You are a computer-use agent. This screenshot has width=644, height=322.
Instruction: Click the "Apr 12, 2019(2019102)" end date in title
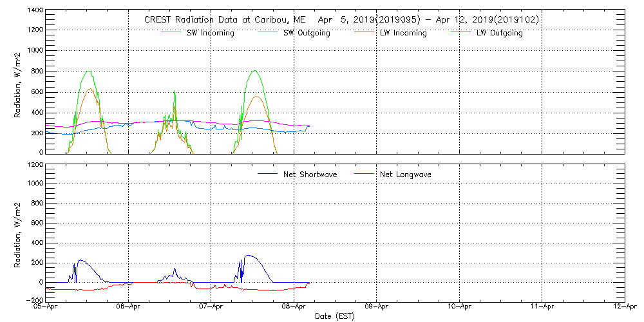pos(489,20)
